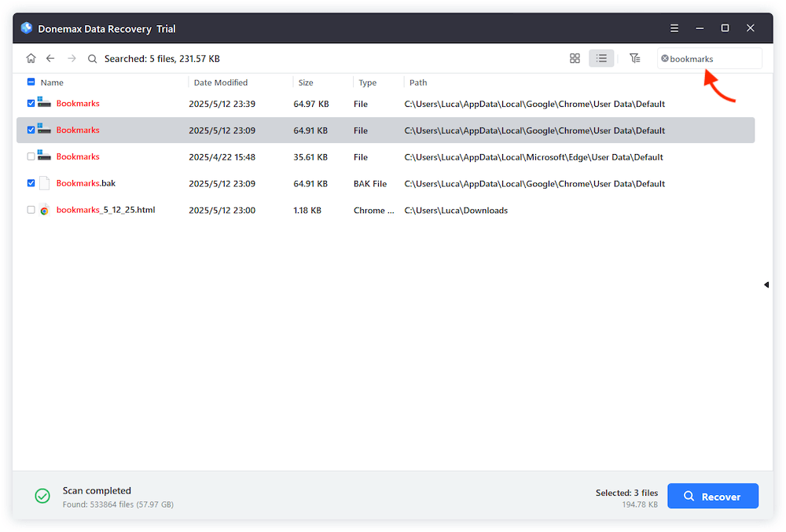Click the Chrome icon next to bookmarks_5_12_25.html
Viewport: 786px width, 532px height.
44,210
